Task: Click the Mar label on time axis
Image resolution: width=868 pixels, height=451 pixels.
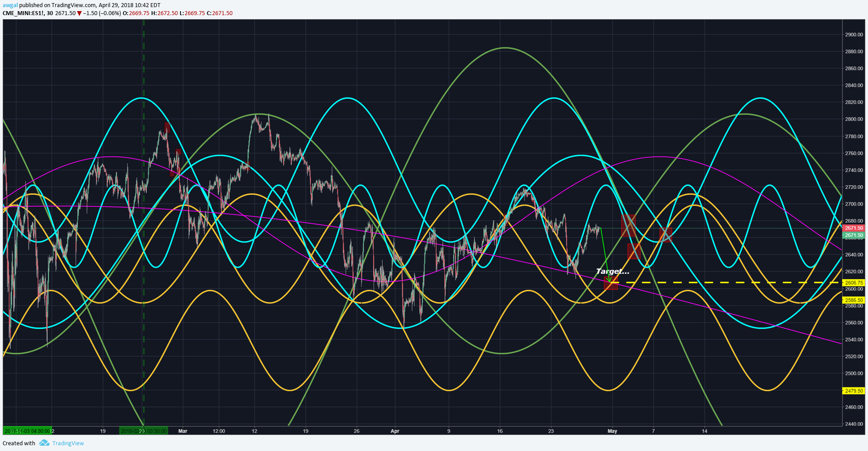Action: 183,431
